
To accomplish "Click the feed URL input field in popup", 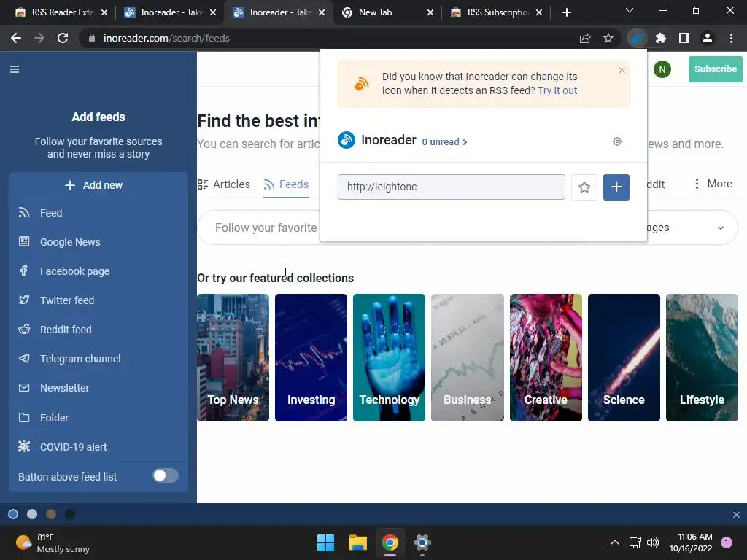I will coord(451,187).
